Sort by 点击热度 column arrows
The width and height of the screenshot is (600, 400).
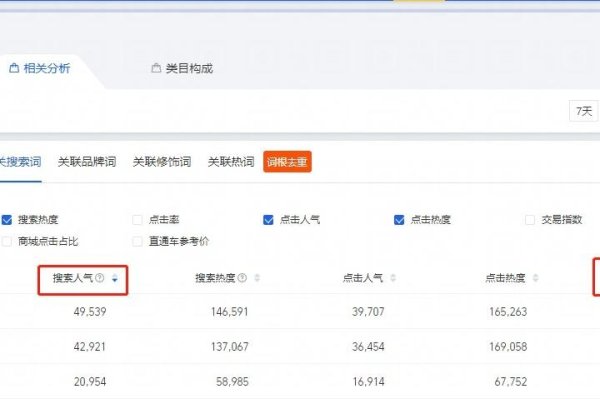click(x=536, y=278)
